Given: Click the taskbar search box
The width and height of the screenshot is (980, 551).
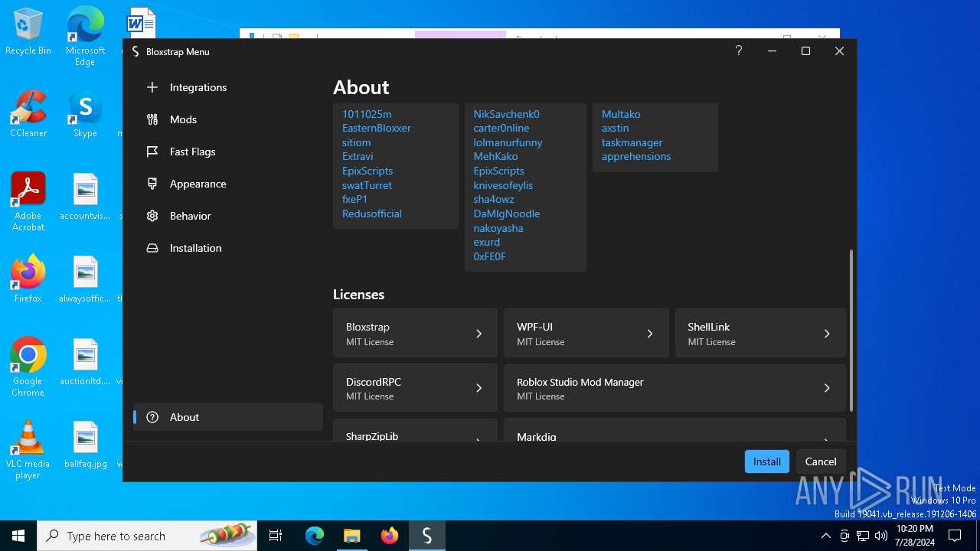Looking at the screenshot, I should coord(147,536).
